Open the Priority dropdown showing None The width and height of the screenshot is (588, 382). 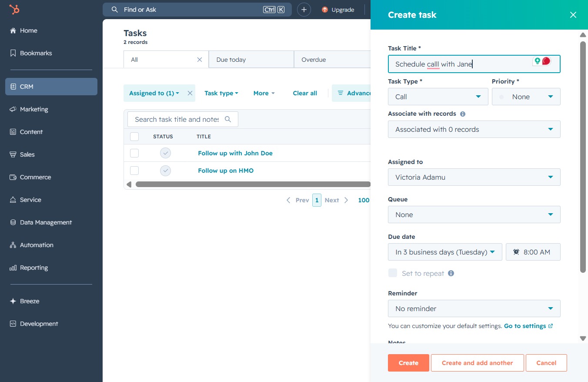(526, 97)
